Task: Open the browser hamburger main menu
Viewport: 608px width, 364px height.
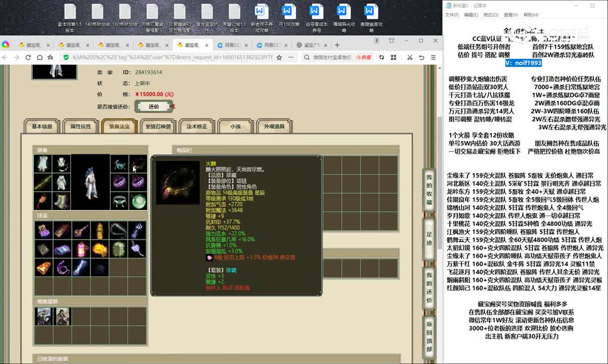Action: point(433,57)
